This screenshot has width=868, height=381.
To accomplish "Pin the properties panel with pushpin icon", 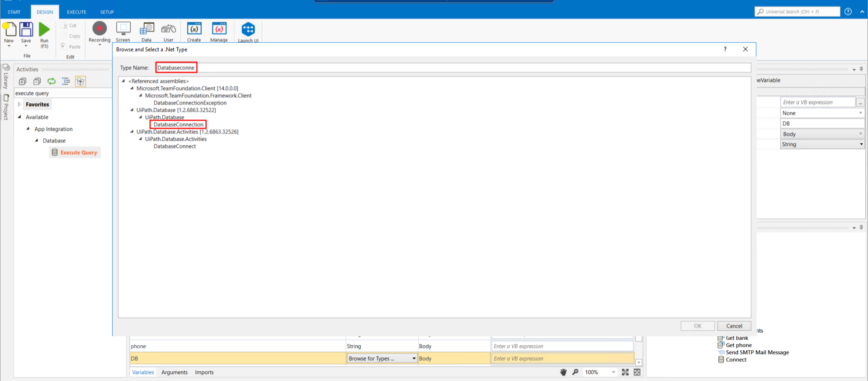I will (861, 69).
